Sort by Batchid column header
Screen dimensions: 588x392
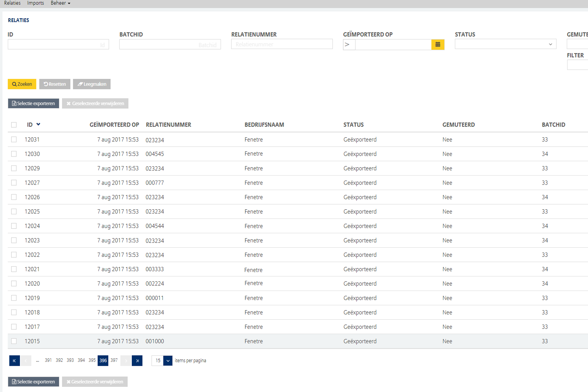pos(553,125)
